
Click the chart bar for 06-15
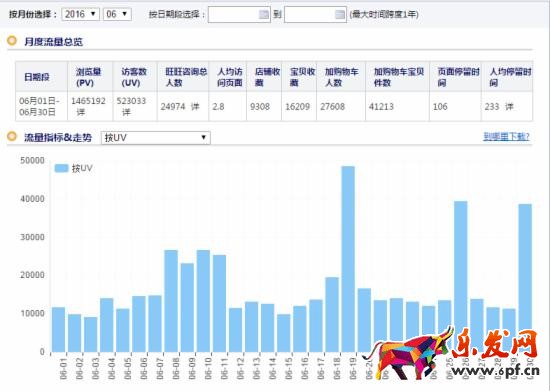[x=284, y=333]
